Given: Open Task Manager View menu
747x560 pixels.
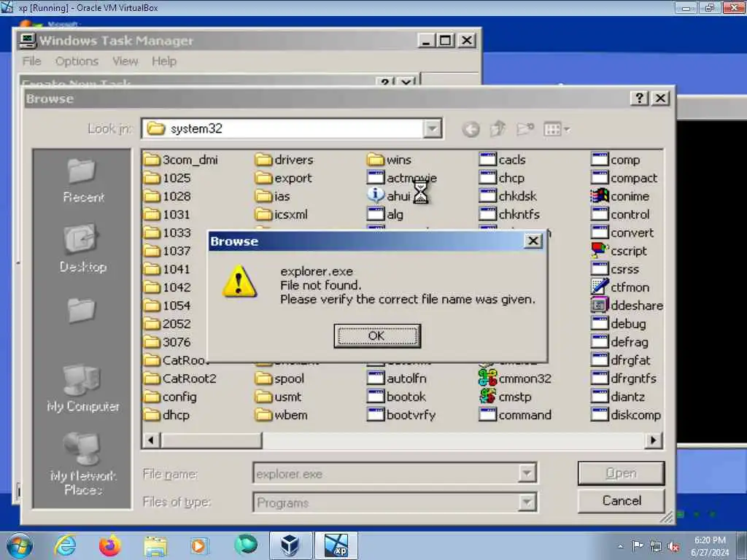Looking at the screenshot, I should click(x=125, y=61).
